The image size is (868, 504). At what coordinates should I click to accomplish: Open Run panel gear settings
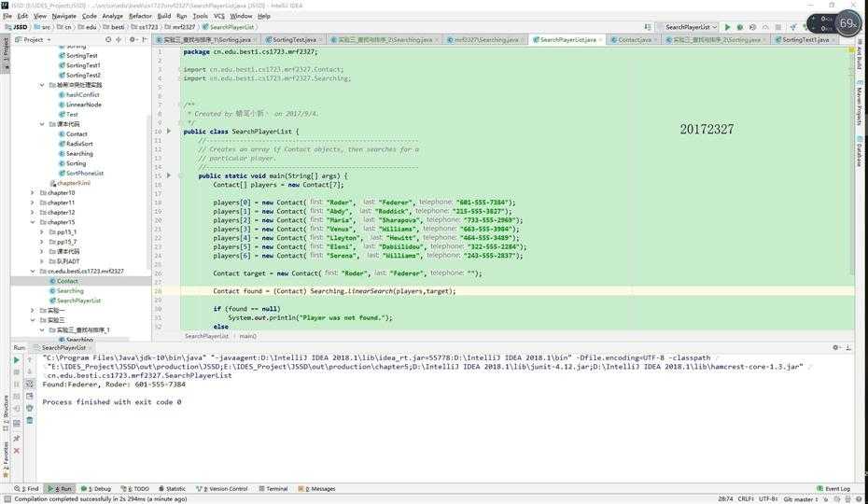click(836, 347)
